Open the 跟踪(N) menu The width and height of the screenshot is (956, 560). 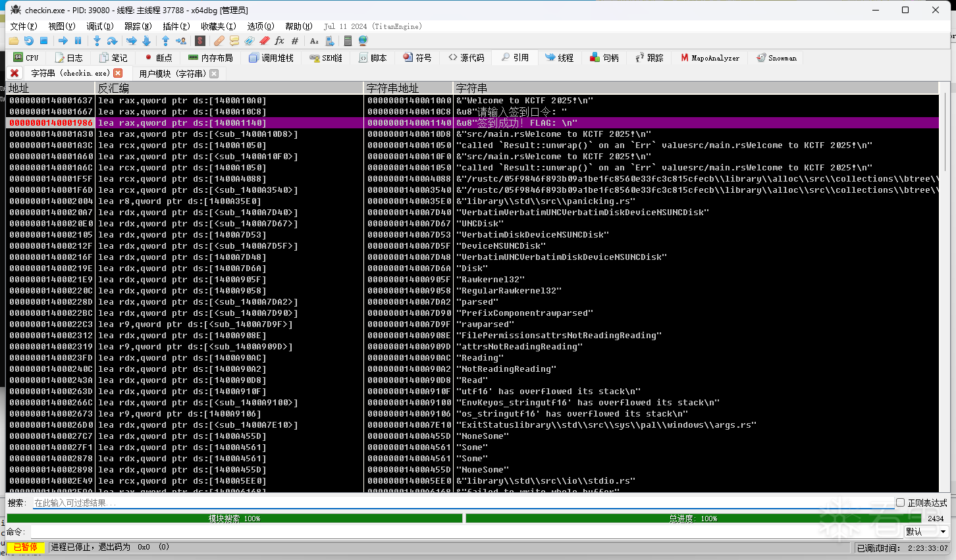[x=138, y=26]
